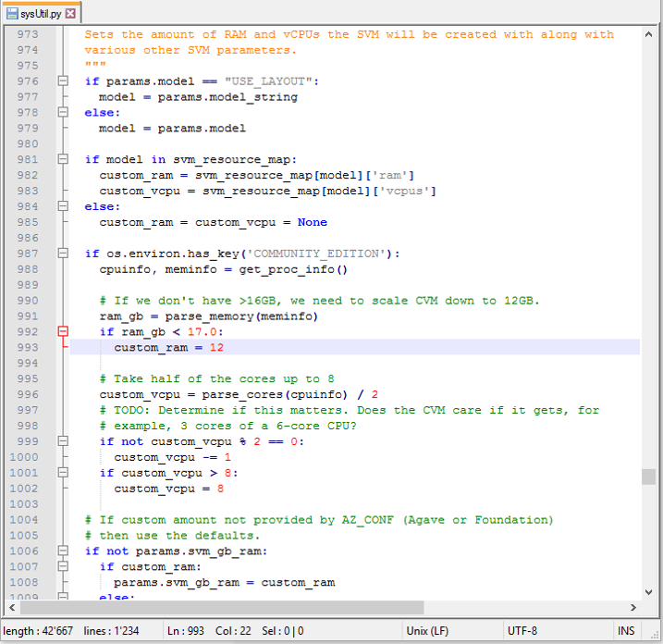Fold the else block at line 984
The height and width of the screenshot is (644, 663).
point(63,206)
